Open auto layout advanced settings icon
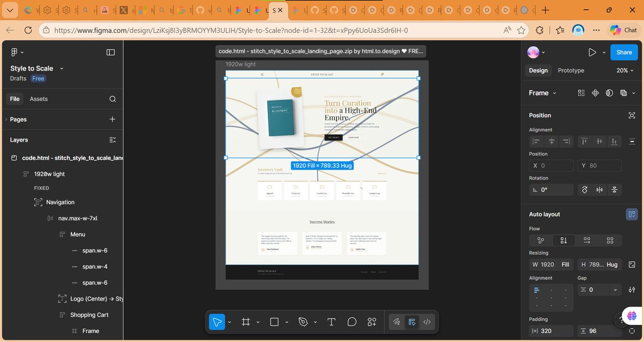The height and width of the screenshot is (342, 644). click(x=632, y=290)
